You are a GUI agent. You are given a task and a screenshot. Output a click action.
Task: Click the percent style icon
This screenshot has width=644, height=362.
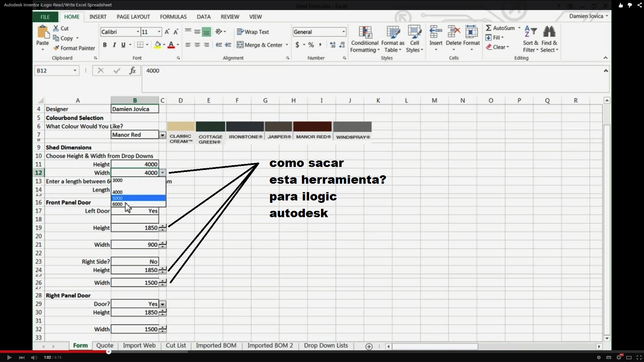pos(311,45)
